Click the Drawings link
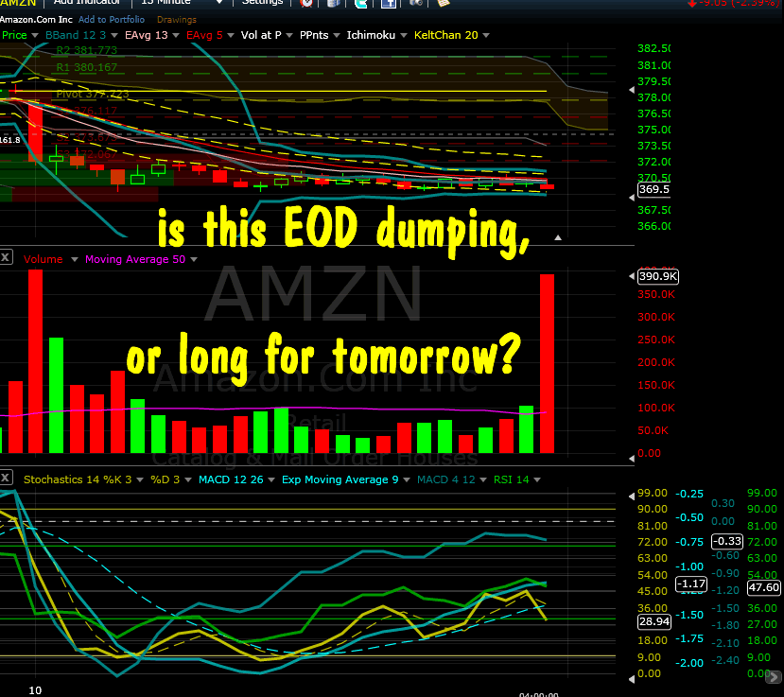This screenshot has height=697, width=784. (177, 20)
